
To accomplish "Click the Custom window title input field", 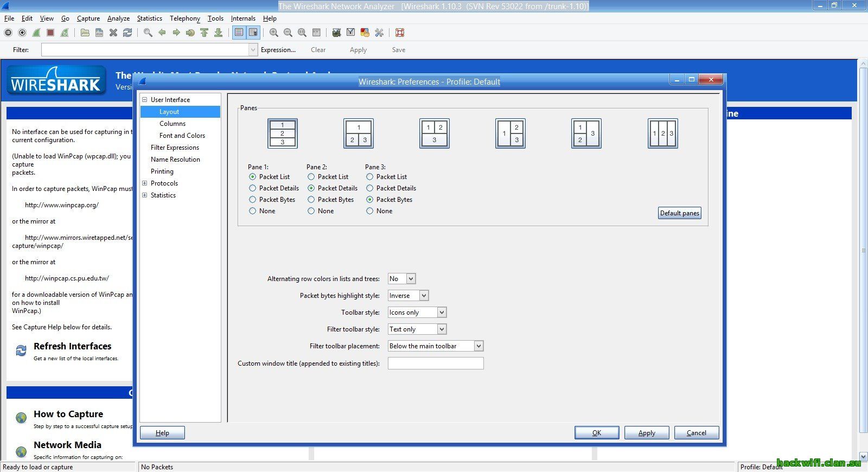I will (x=436, y=363).
